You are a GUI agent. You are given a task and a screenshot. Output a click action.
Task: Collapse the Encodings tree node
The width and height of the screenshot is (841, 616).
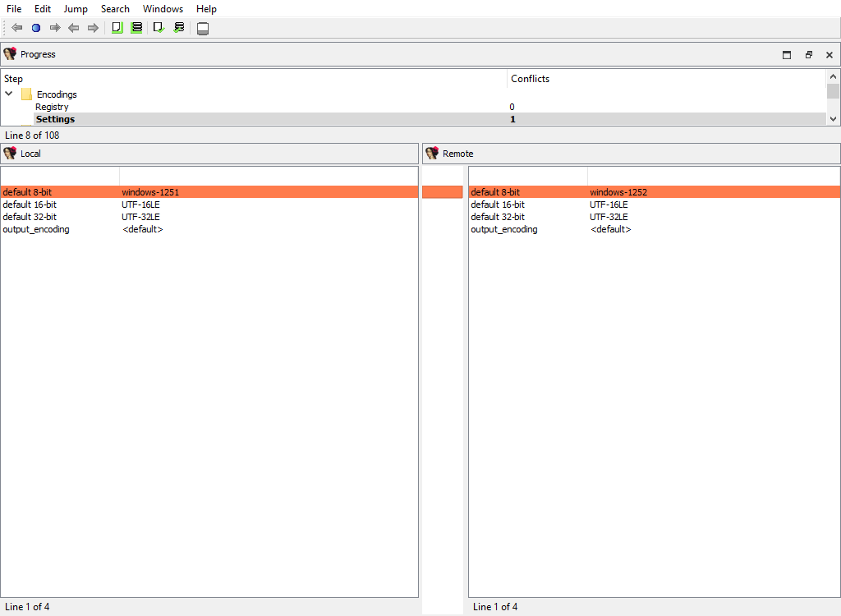tap(8, 94)
